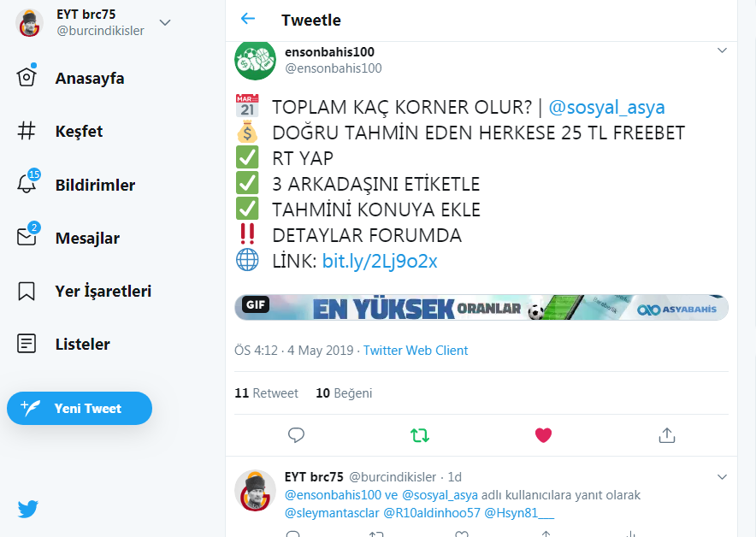The image size is (756, 537).
Task: Open the ensonbahis100 tweet options chevron
Action: (x=722, y=50)
